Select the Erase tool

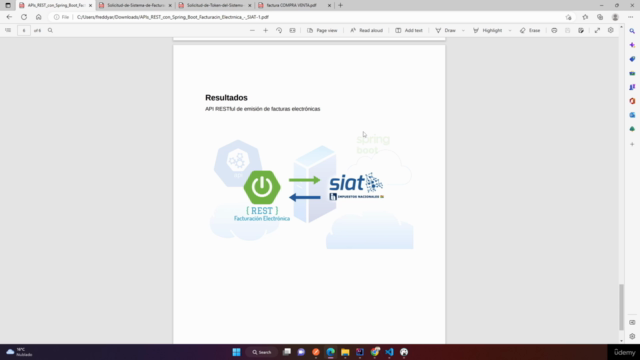[x=530, y=30]
